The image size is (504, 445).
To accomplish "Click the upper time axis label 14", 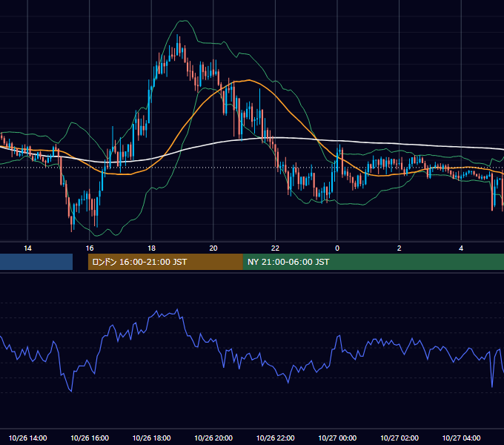I will pyautogui.click(x=27, y=248).
